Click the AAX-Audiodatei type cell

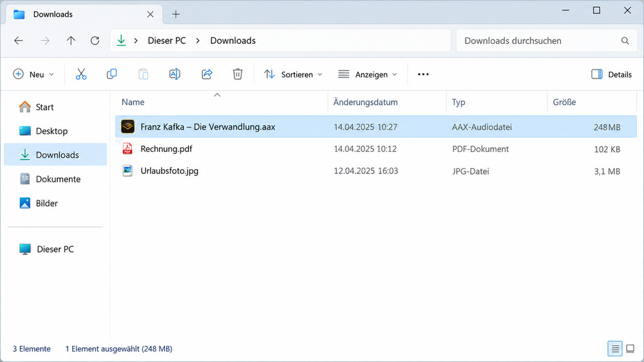point(482,127)
